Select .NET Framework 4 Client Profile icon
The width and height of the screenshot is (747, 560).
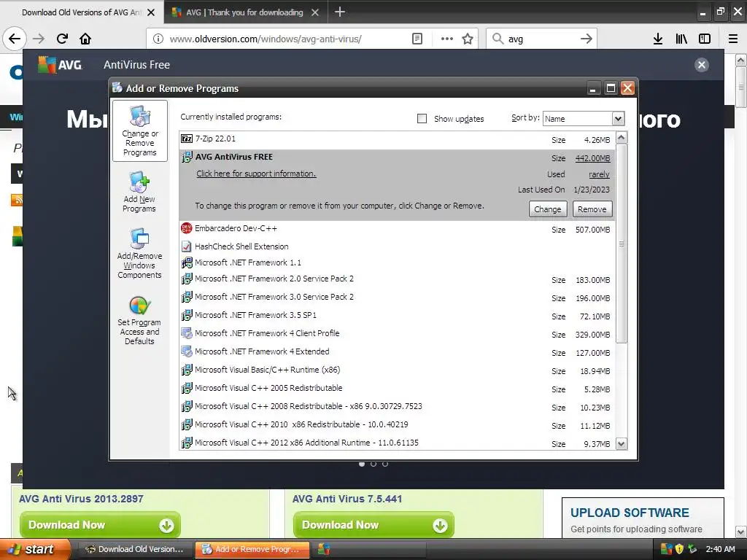[x=187, y=333]
